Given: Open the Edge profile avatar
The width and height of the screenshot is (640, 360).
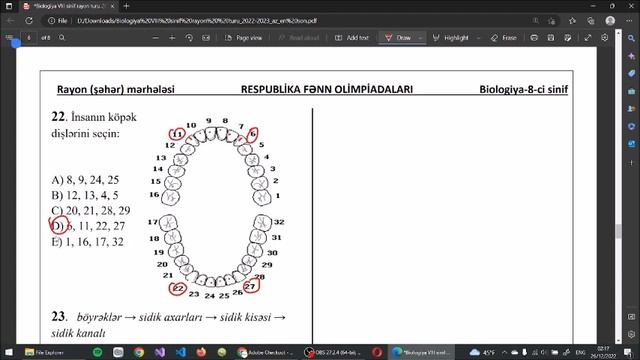Looking at the screenshot, I should point(610,20).
